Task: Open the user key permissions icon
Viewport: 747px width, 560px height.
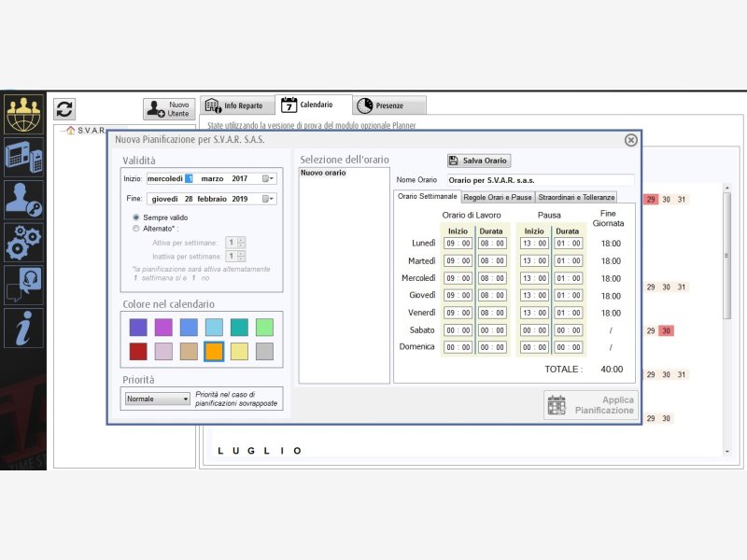Action: click(23, 200)
